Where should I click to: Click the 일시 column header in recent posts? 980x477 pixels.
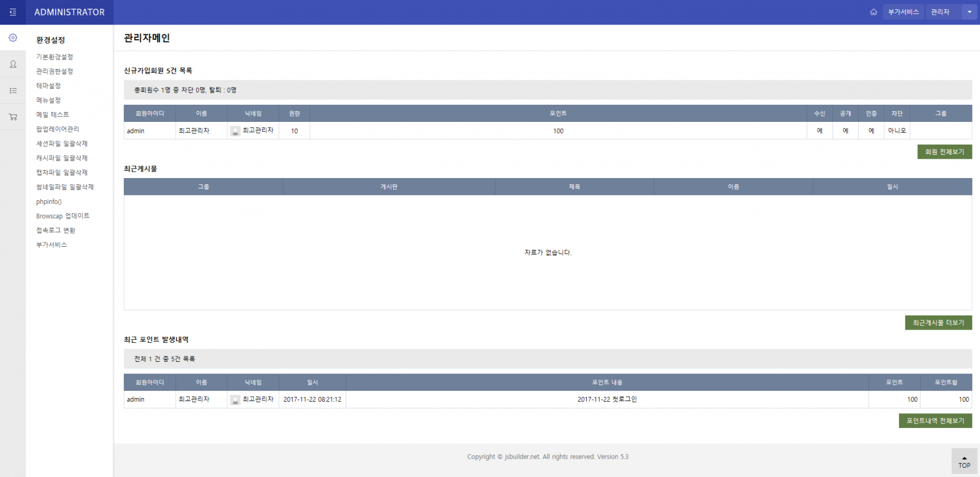click(x=892, y=187)
